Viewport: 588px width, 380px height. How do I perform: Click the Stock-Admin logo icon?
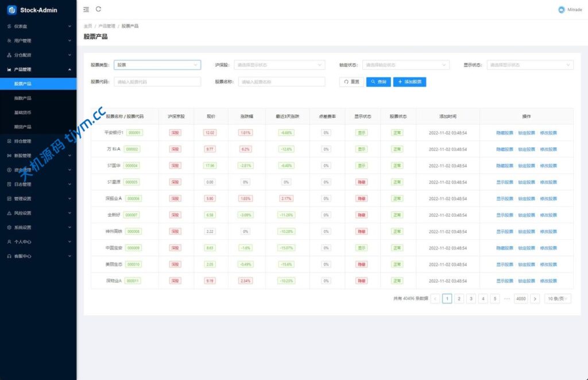pyautogui.click(x=11, y=10)
